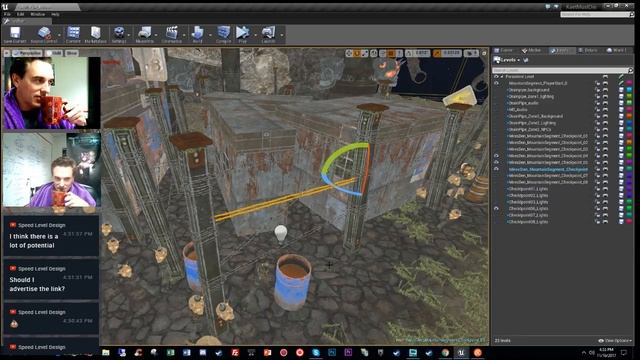Click the Build toolbar icon
The height and width of the screenshot is (360, 640).
point(198,33)
